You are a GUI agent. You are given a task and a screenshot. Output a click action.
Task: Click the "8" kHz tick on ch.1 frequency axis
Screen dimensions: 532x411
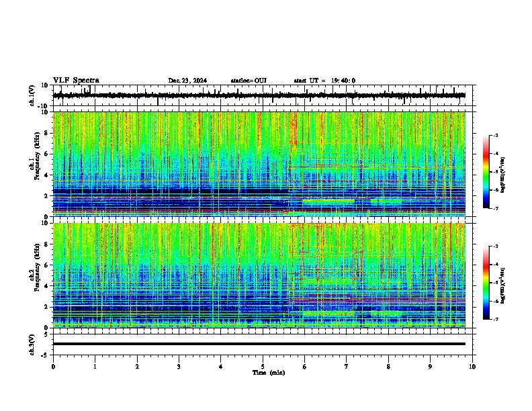(46, 133)
